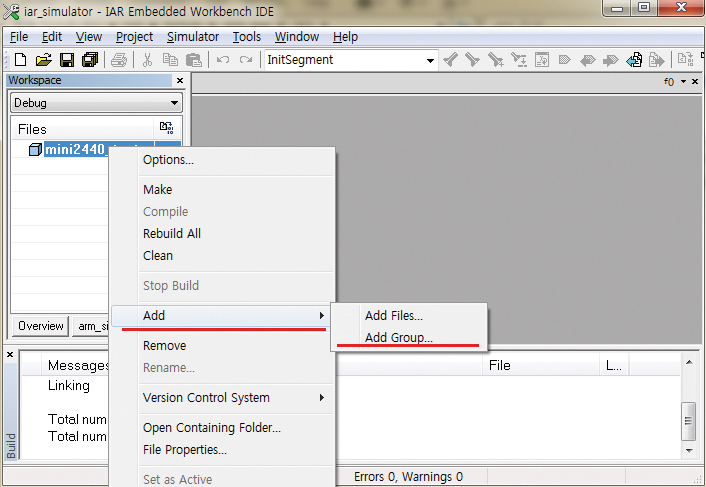
Task: Click the Copy icon in toolbar
Action: 170,60
